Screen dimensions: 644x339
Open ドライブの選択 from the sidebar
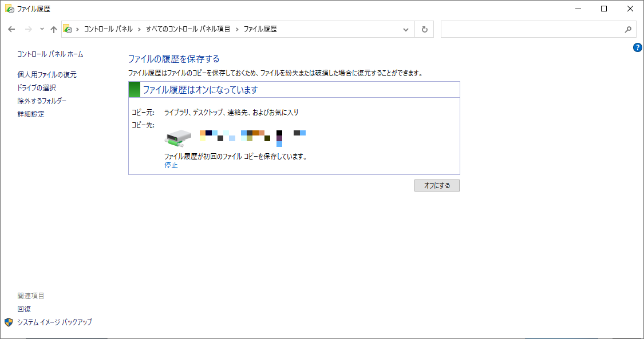click(37, 87)
